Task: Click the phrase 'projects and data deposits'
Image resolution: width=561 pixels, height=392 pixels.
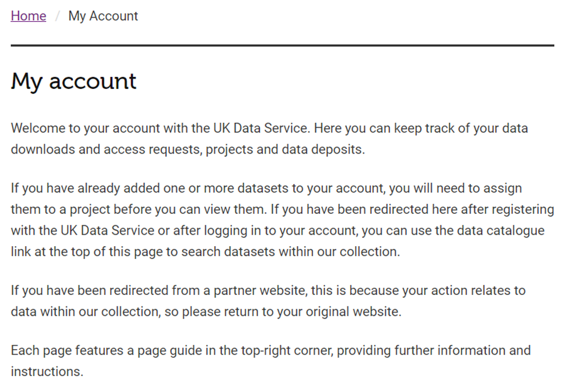Action: (285, 149)
